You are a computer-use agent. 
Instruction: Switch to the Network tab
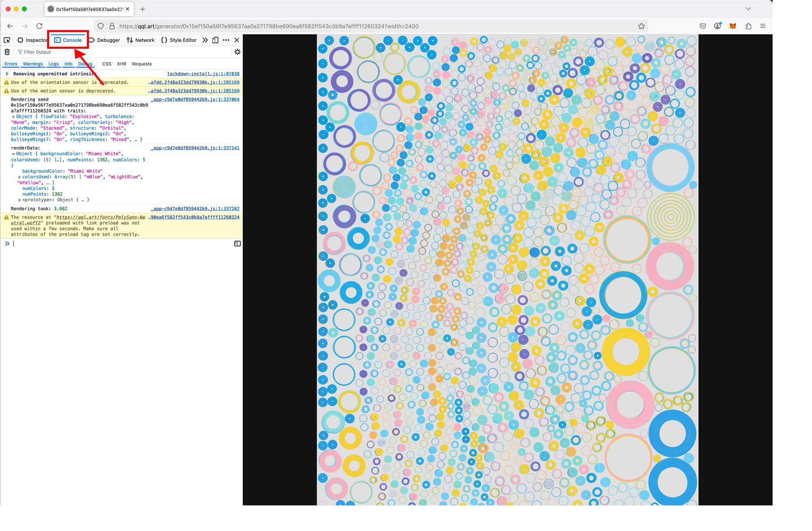pyautogui.click(x=140, y=40)
